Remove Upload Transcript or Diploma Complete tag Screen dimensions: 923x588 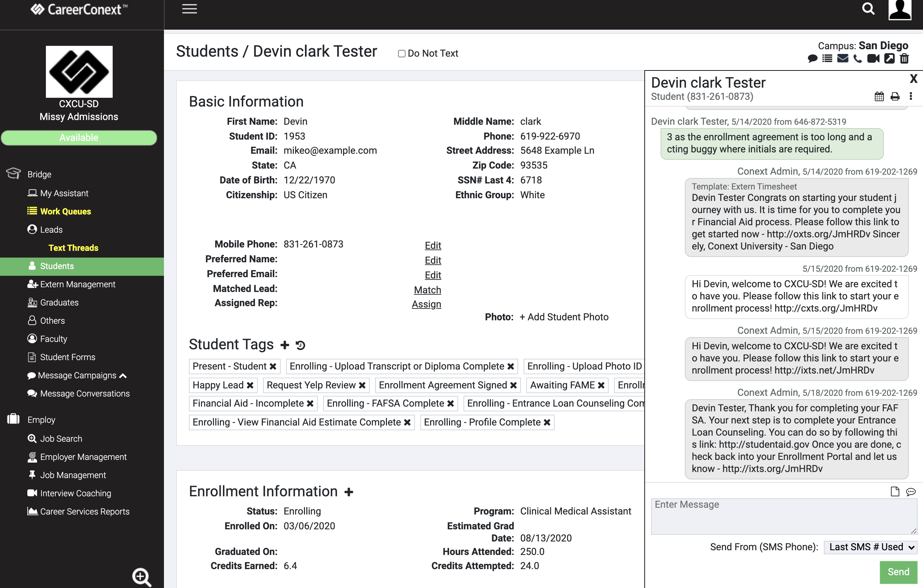[x=510, y=366]
